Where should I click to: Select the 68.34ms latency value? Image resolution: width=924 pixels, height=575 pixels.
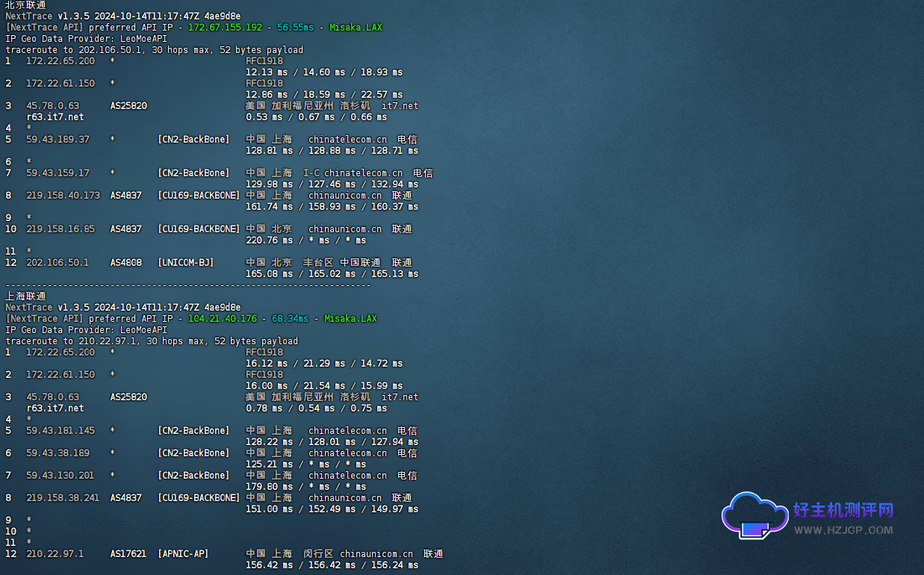[x=290, y=319]
